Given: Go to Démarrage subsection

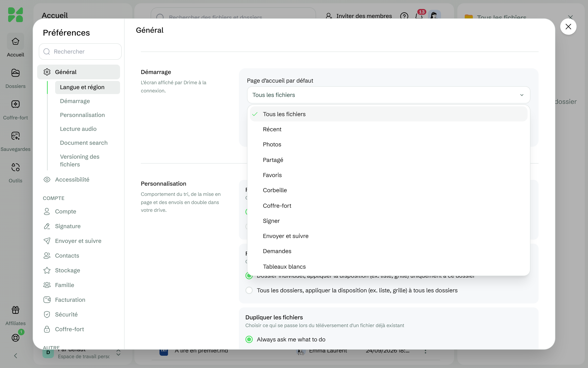Looking at the screenshot, I should tap(87, 101).
